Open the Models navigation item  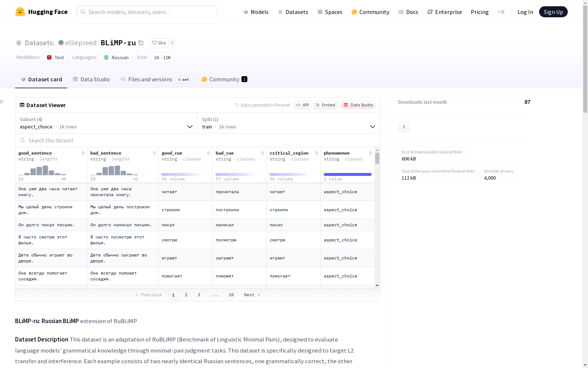256,12
